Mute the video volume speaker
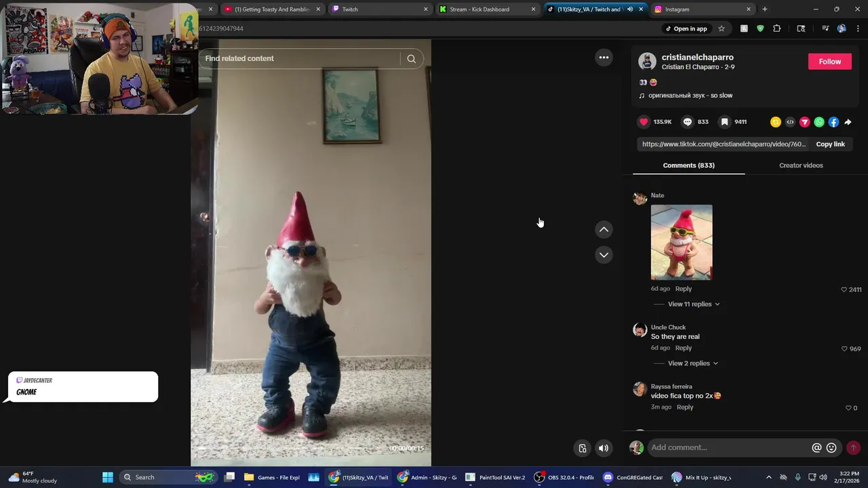This screenshot has height=488, width=868. click(x=604, y=448)
